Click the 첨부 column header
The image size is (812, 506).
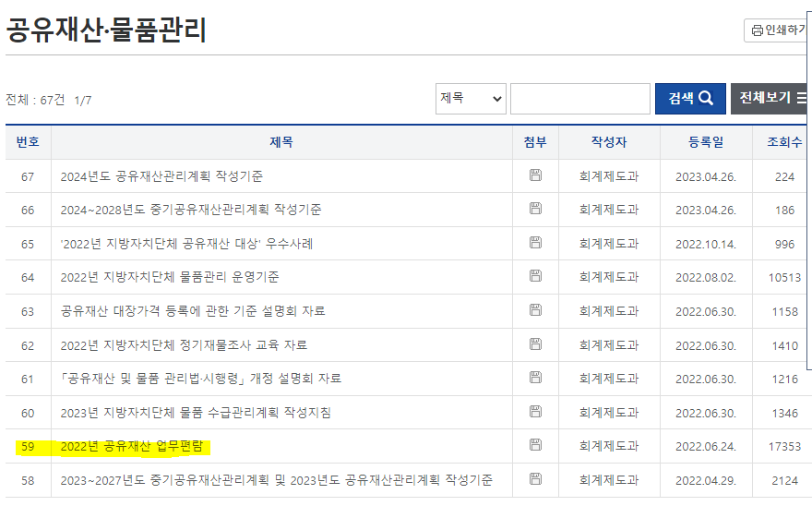click(x=535, y=142)
